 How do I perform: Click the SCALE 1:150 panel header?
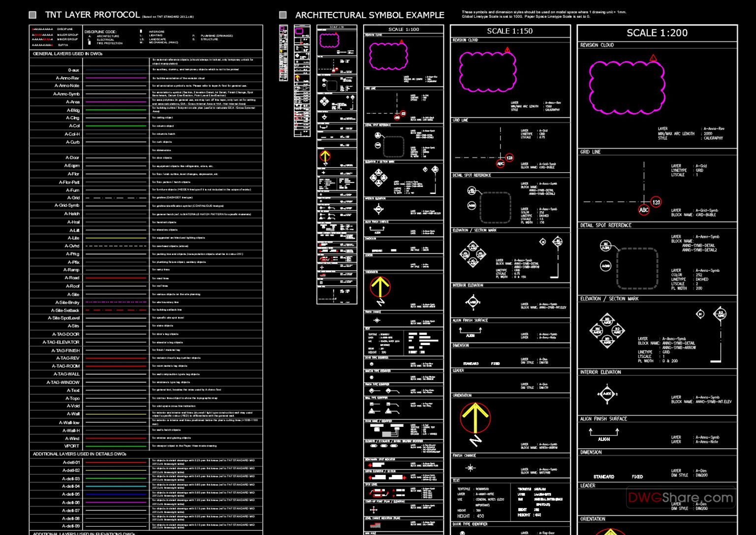(509, 31)
